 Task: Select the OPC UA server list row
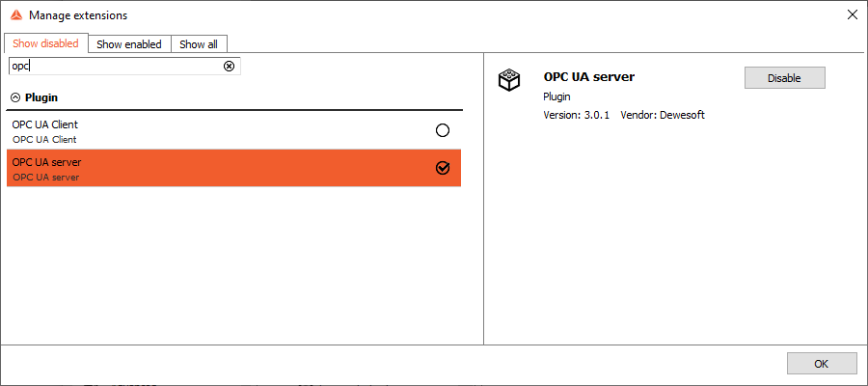[233, 168]
